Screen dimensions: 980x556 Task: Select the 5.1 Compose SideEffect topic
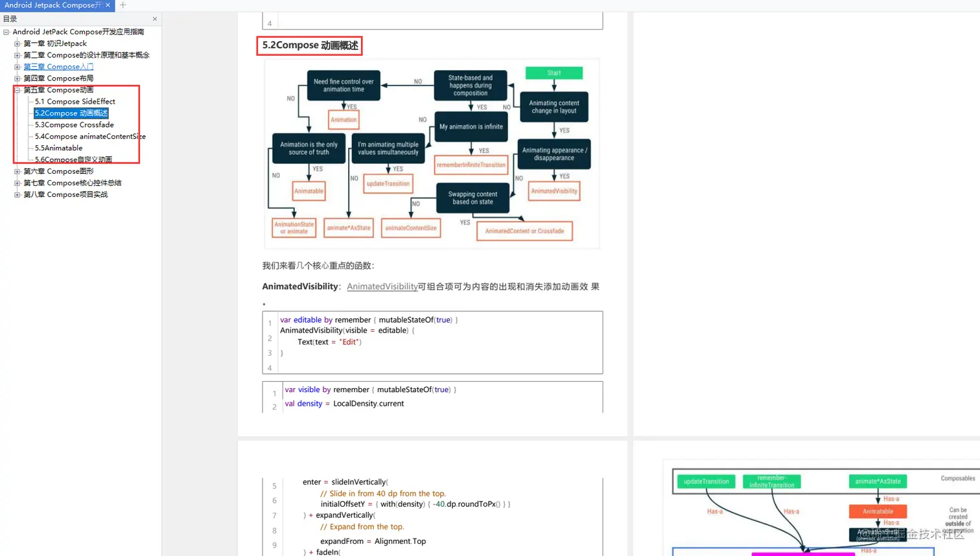(x=75, y=101)
